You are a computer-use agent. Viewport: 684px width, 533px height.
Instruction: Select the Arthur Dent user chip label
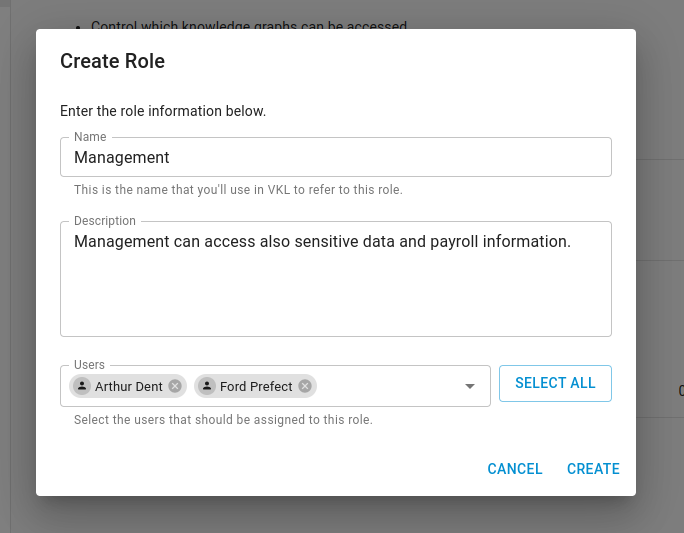[x=129, y=386]
